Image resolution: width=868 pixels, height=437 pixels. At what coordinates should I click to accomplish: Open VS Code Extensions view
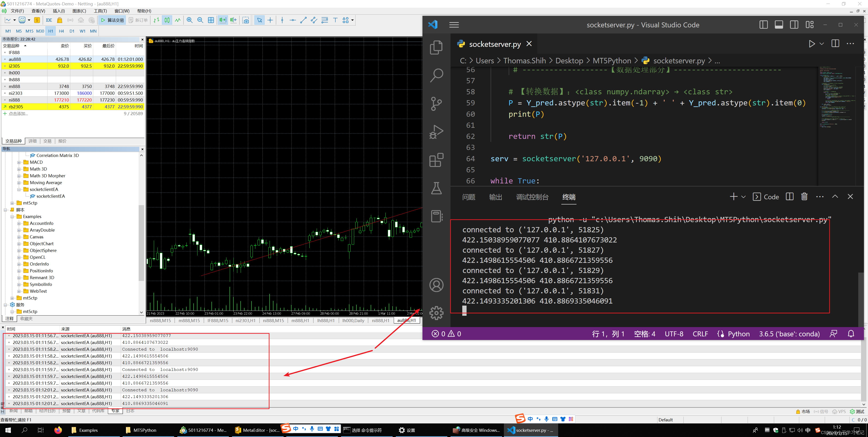point(436,160)
